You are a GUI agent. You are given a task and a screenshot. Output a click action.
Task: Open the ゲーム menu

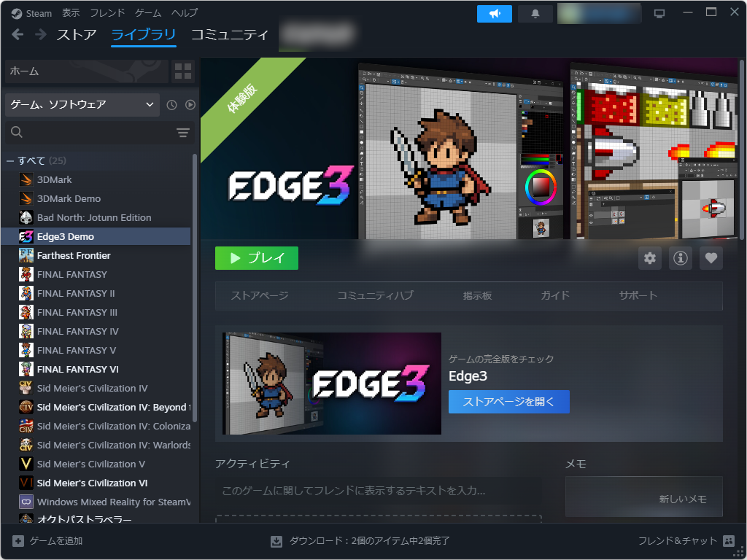click(x=148, y=13)
